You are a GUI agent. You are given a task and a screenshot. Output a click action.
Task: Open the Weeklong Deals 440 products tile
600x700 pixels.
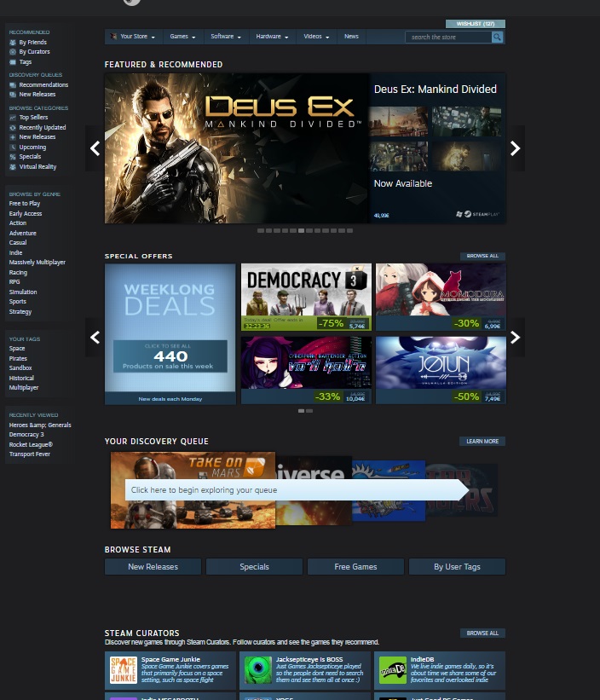[x=170, y=334]
